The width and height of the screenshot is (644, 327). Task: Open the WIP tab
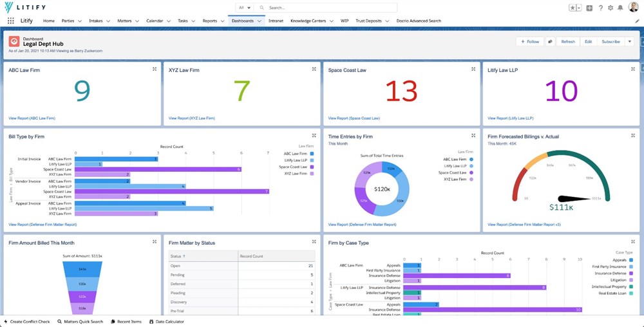point(345,21)
